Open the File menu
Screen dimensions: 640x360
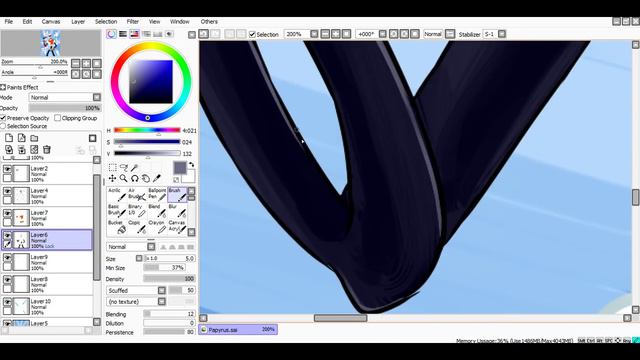tap(9, 22)
